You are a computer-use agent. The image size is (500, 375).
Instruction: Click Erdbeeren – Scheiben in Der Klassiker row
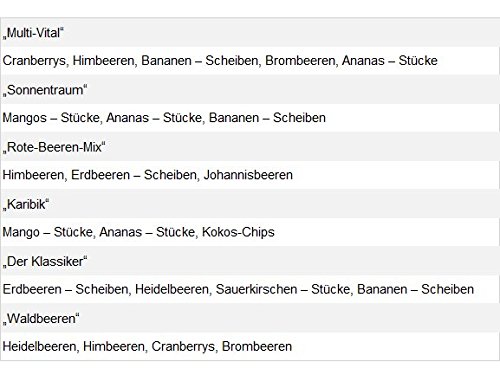pos(65,289)
